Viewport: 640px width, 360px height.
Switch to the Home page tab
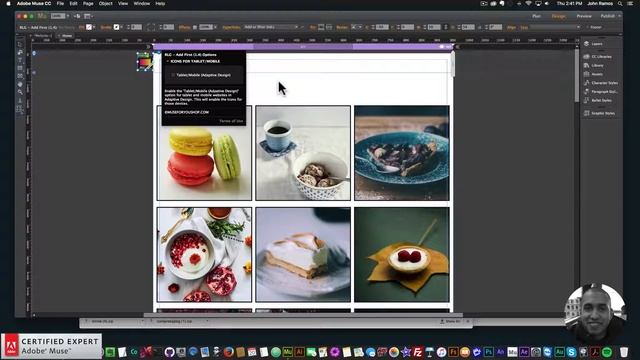click(67, 36)
